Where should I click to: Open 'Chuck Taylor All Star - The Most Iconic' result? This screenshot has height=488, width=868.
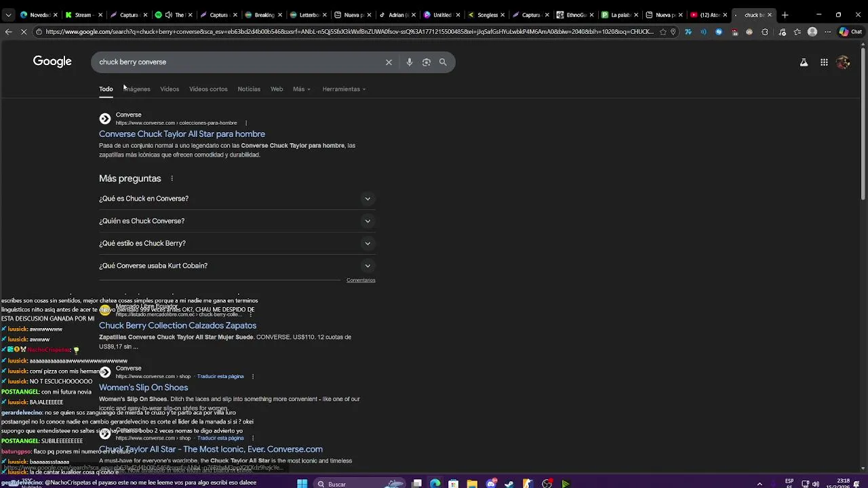pos(211,449)
